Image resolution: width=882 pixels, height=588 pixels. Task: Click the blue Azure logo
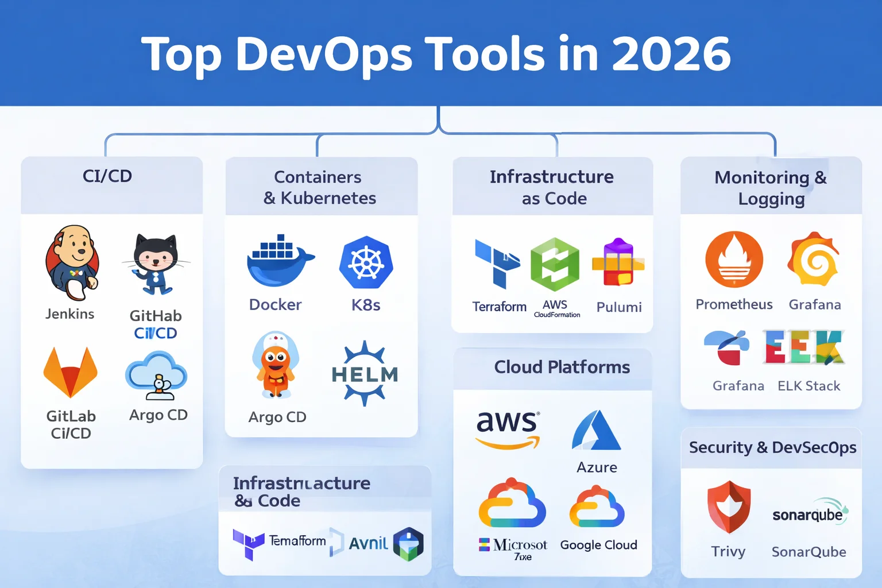pyautogui.click(x=596, y=430)
